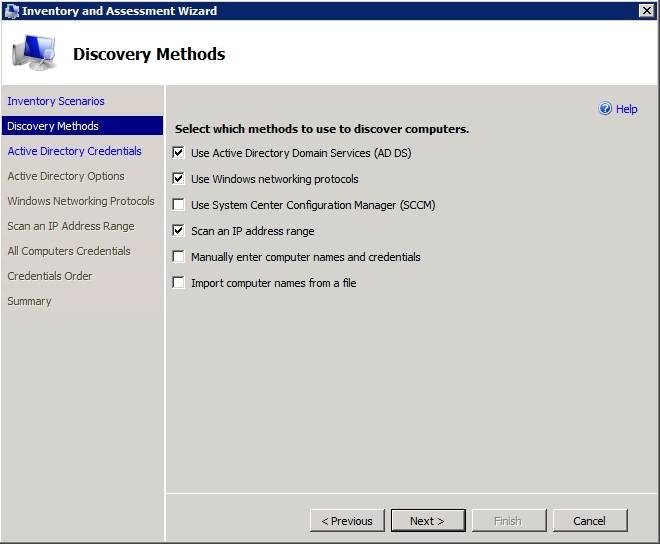
Task: Check Import computer names from a file
Action: pyautogui.click(x=178, y=283)
